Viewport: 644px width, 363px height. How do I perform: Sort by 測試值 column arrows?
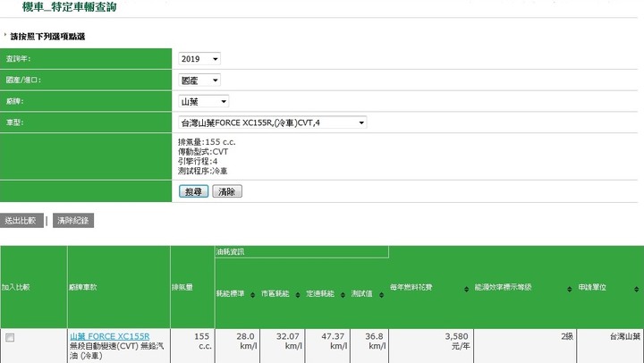382,295
